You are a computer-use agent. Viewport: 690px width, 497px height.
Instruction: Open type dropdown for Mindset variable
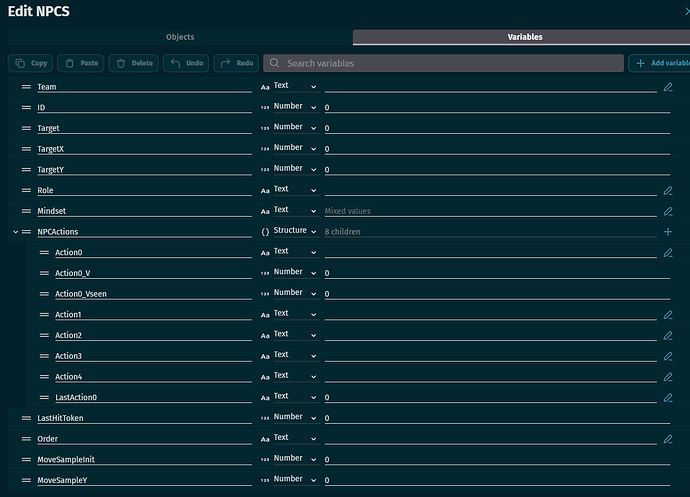click(295, 210)
